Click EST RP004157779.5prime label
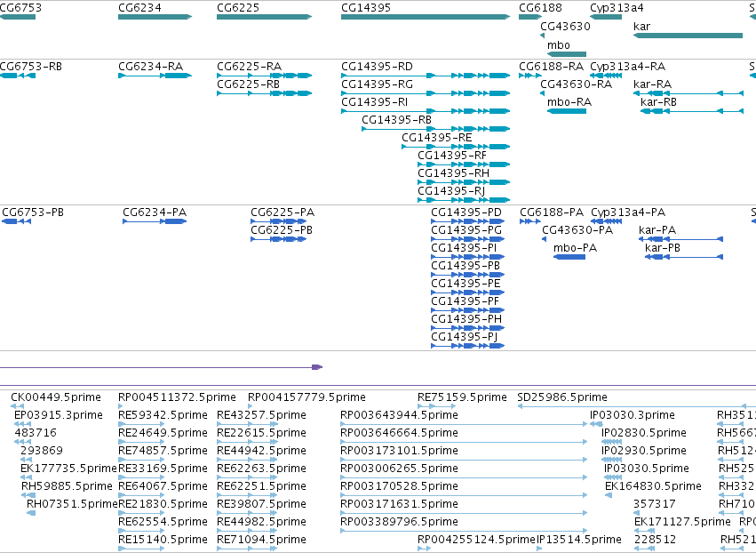 pos(306,397)
